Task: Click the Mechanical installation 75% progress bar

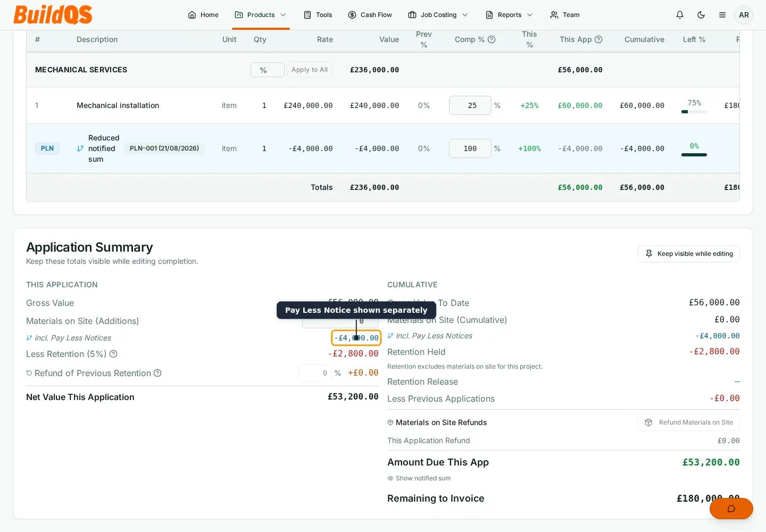Action: pyautogui.click(x=694, y=112)
